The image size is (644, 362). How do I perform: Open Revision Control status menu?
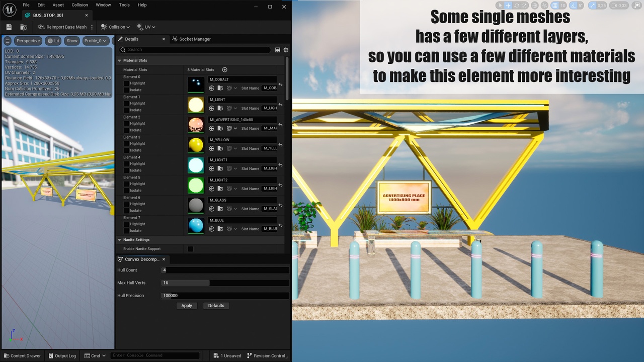[x=267, y=355]
